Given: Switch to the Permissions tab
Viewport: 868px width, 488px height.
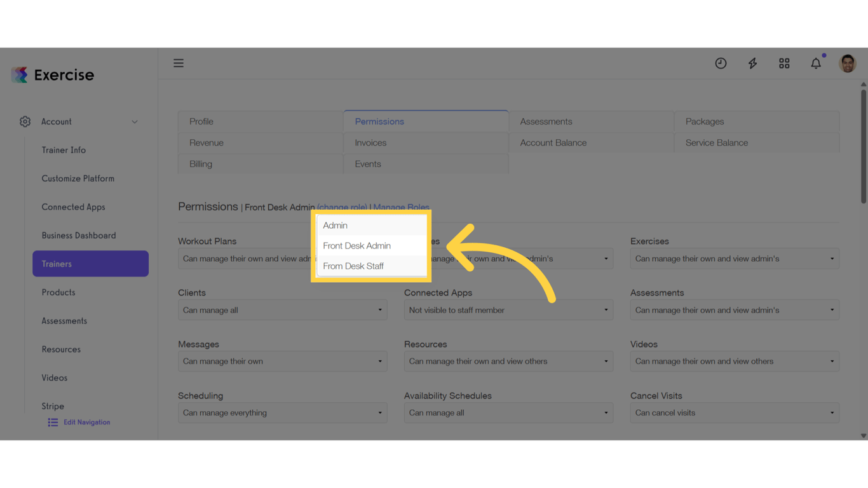Looking at the screenshot, I should coord(426,121).
